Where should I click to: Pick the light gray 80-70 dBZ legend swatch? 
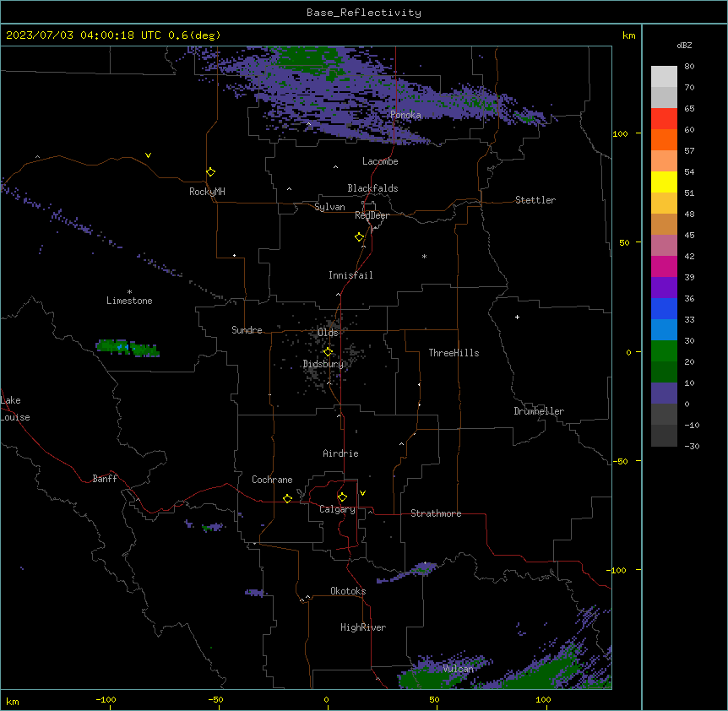[664, 77]
